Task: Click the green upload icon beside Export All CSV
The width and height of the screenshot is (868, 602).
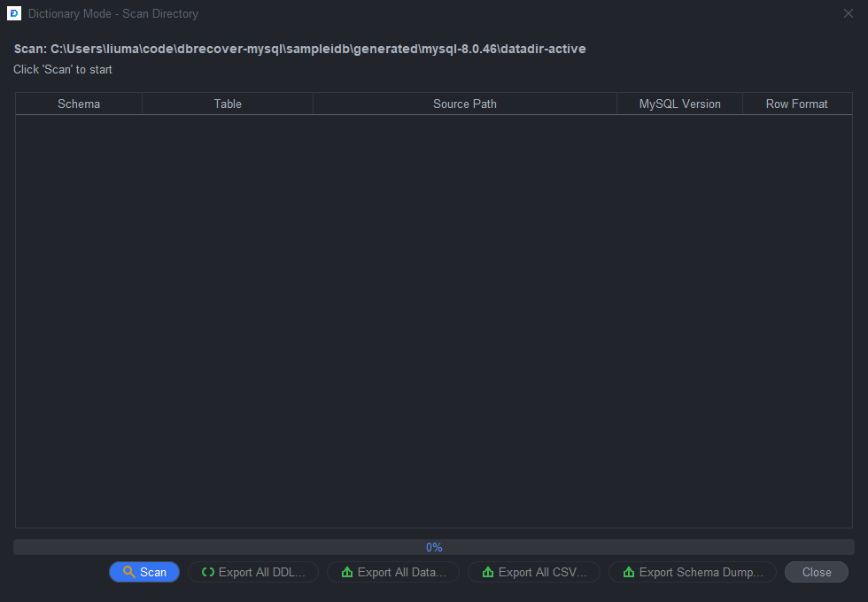Action: 488,572
